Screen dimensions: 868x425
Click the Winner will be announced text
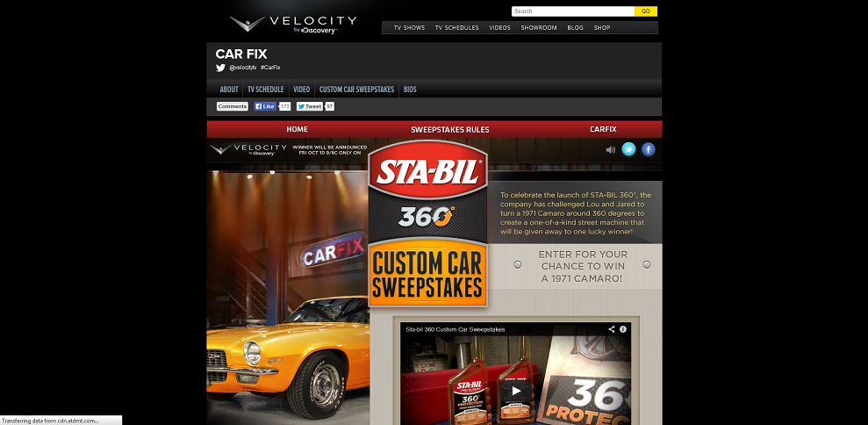pyautogui.click(x=329, y=149)
